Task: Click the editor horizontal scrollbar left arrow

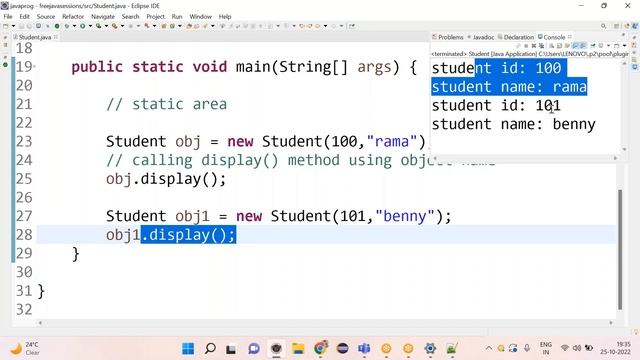Action: [40, 323]
